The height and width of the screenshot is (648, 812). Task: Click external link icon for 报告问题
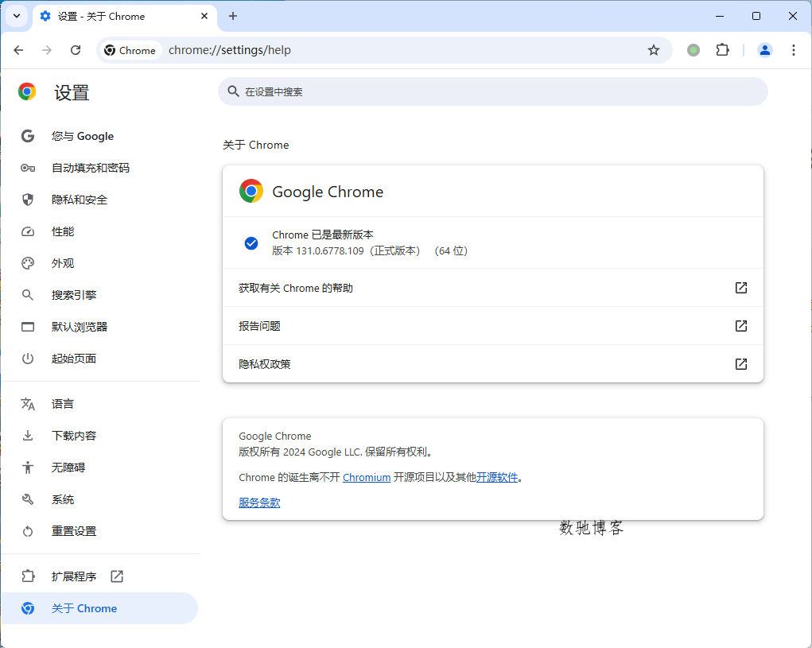[x=741, y=325]
